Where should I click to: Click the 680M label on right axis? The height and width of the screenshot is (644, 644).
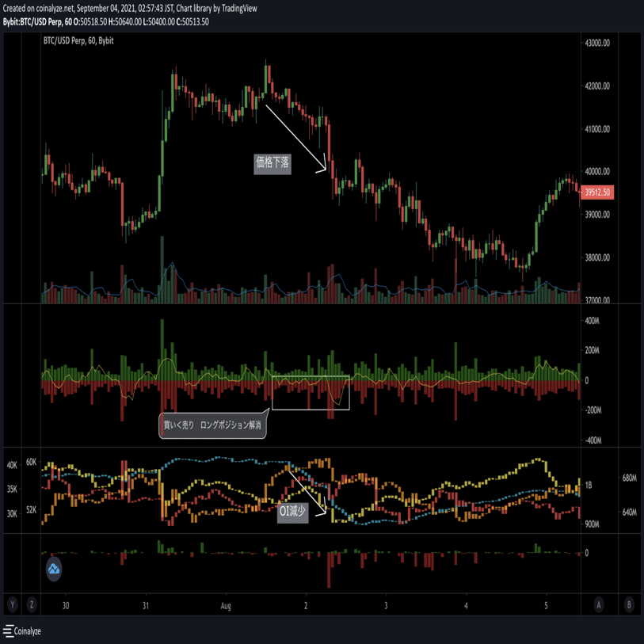629,478
